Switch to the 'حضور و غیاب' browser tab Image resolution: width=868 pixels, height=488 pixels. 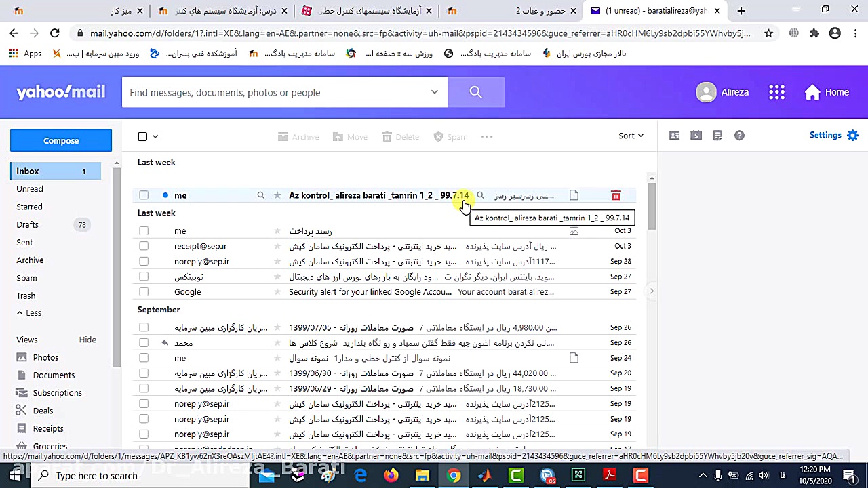coord(539,11)
